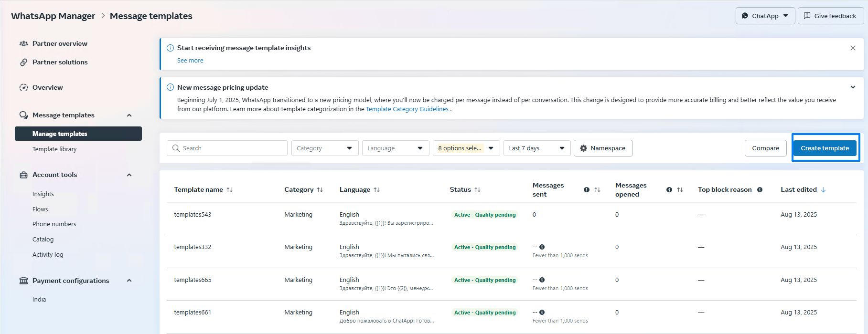Dismiss the template insights banner
Image resolution: width=868 pixels, height=334 pixels.
click(x=853, y=48)
